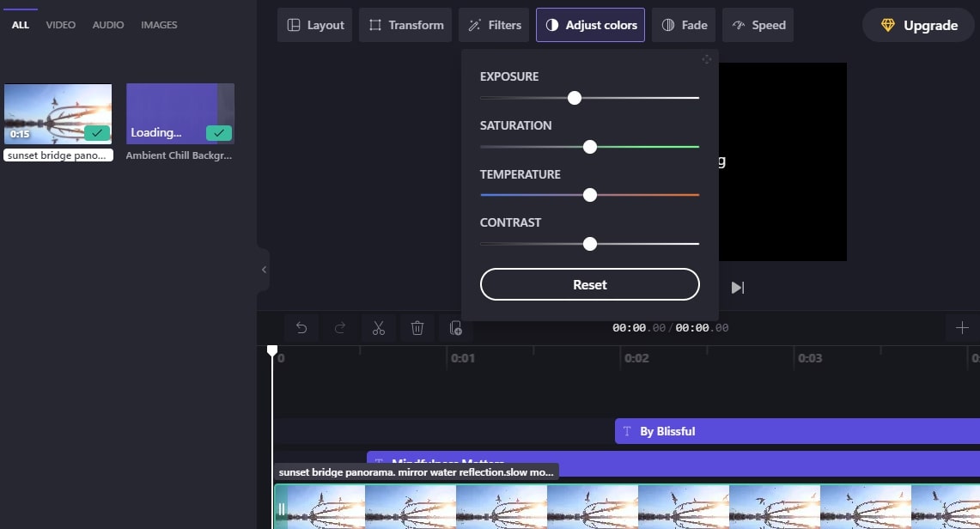This screenshot has width=980, height=529.
Task: Click the Upgrade button
Action: (917, 25)
